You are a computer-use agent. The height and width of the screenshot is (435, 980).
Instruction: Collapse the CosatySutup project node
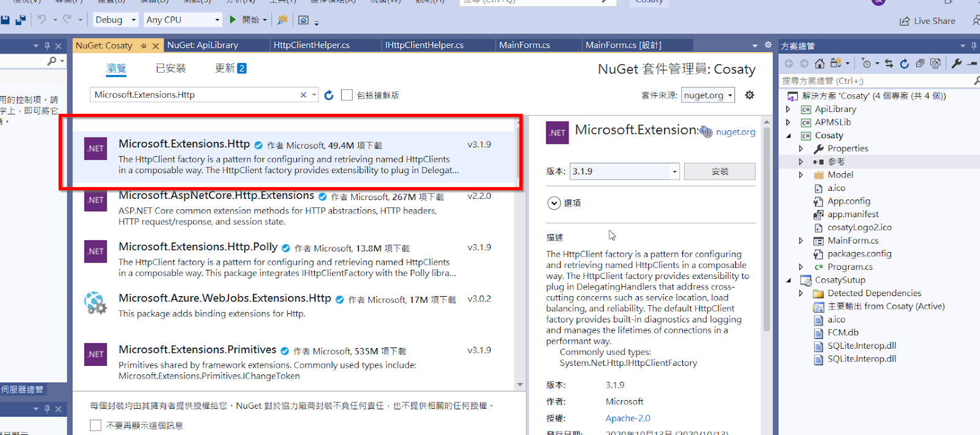788,280
